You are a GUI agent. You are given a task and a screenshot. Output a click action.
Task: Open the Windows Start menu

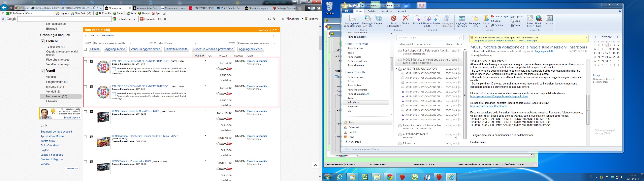click(x=327, y=177)
